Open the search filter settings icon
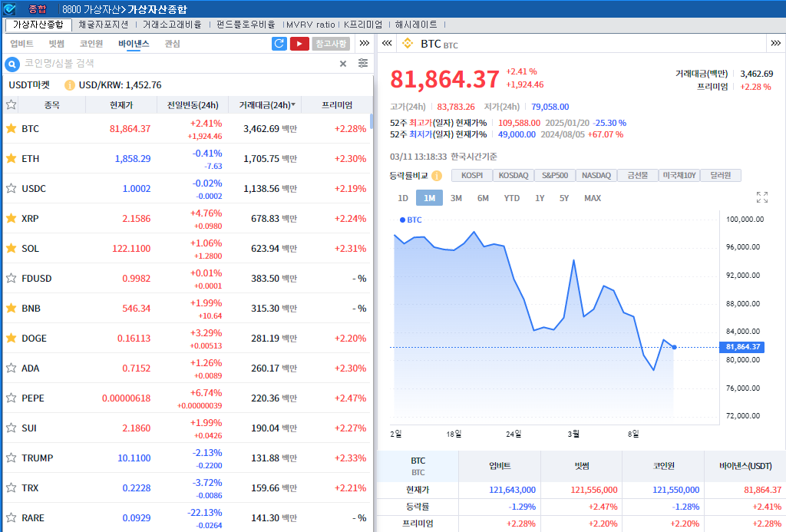 pos(363,64)
